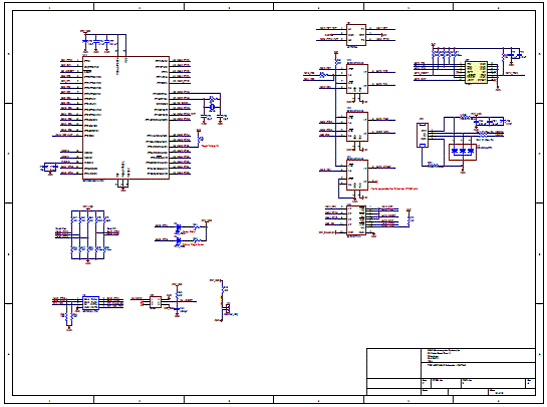Select the small brown IC at the bottom center
Image resolution: width=547 pixels, height=407 pixels.
156,302
